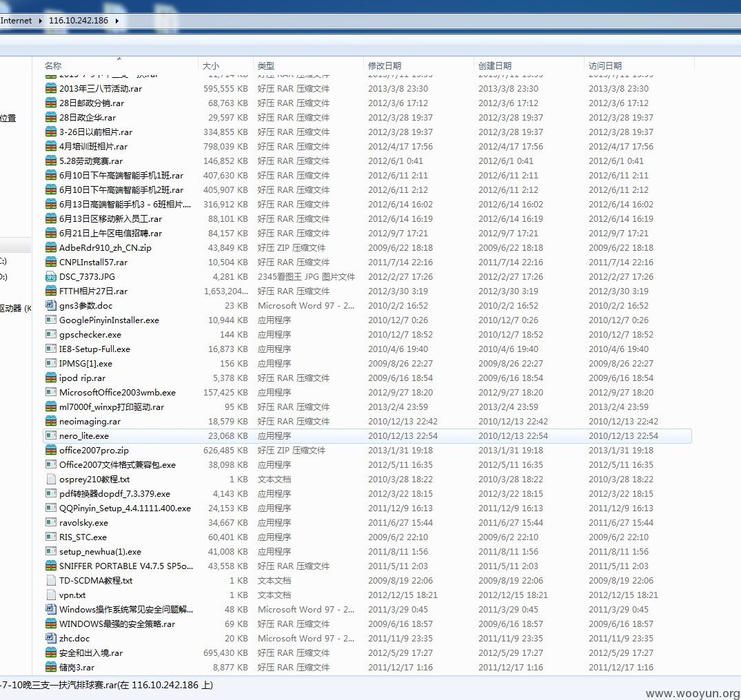Viewport: 741px width, 700px height.
Task: Select file Windows操作系统常见安全问题解...
Action: [x=125, y=609]
